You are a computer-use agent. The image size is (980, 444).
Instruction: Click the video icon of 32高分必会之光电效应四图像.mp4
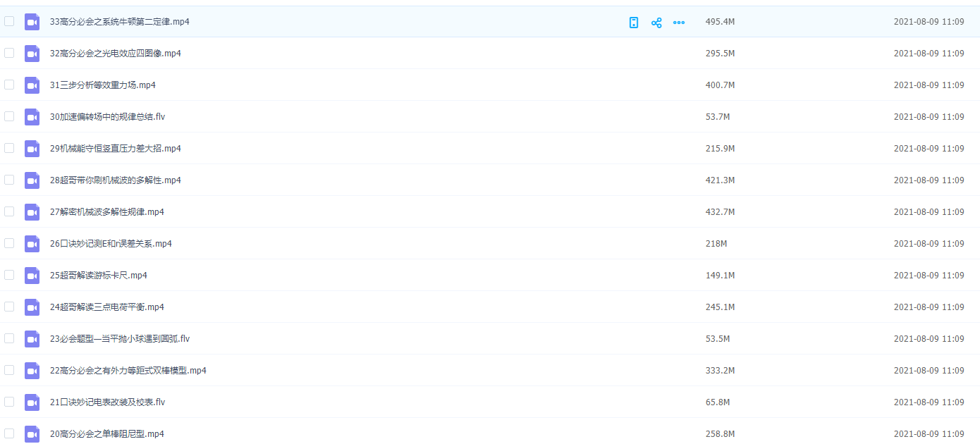coord(32,54)
